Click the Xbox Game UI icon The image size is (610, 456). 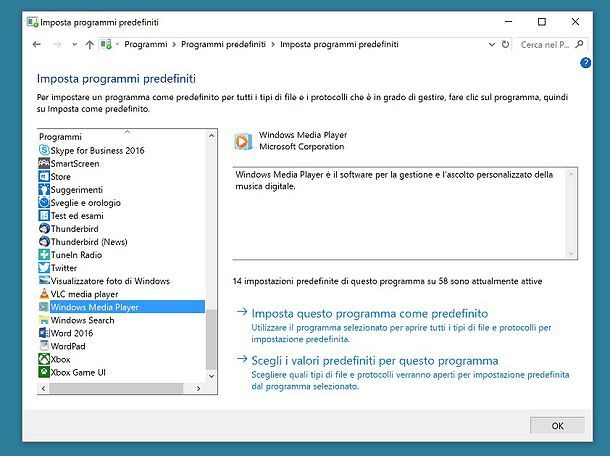tap(44, 372)
